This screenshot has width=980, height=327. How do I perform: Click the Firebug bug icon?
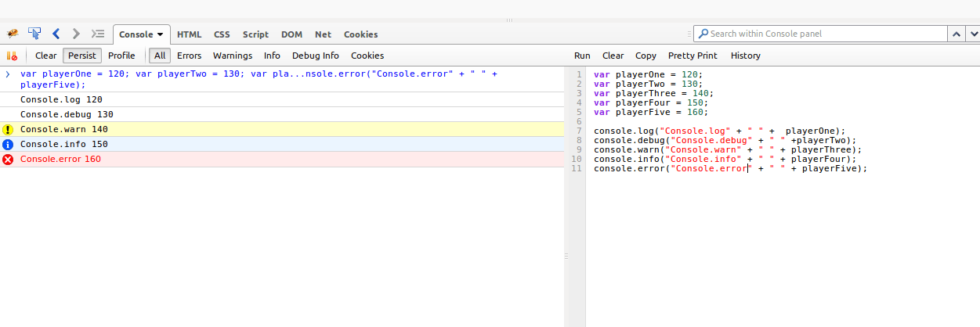point(13,34)
